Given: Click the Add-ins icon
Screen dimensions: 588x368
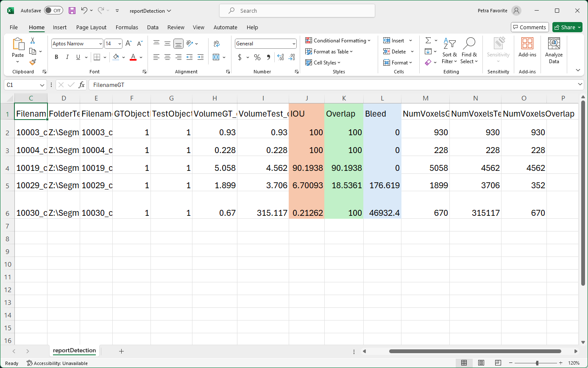Looking at the screenshot, I should (527, 47).
